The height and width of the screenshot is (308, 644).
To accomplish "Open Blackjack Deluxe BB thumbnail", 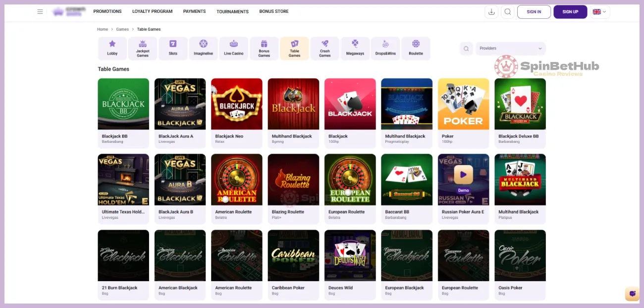I will click(x=520, y=104).
